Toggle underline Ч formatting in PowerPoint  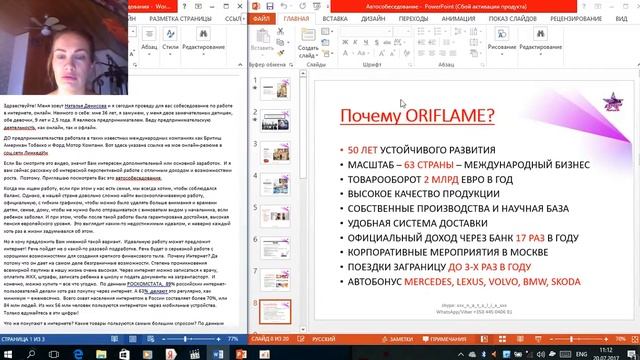366,42
